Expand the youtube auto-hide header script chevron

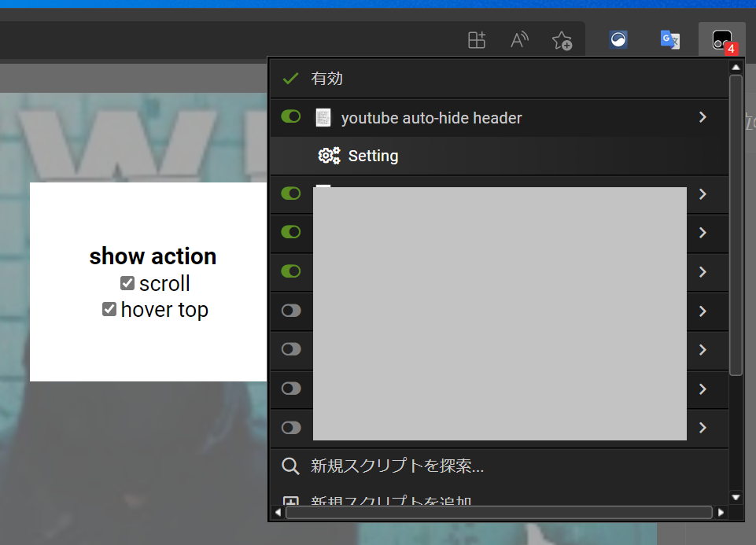[701, 116]
